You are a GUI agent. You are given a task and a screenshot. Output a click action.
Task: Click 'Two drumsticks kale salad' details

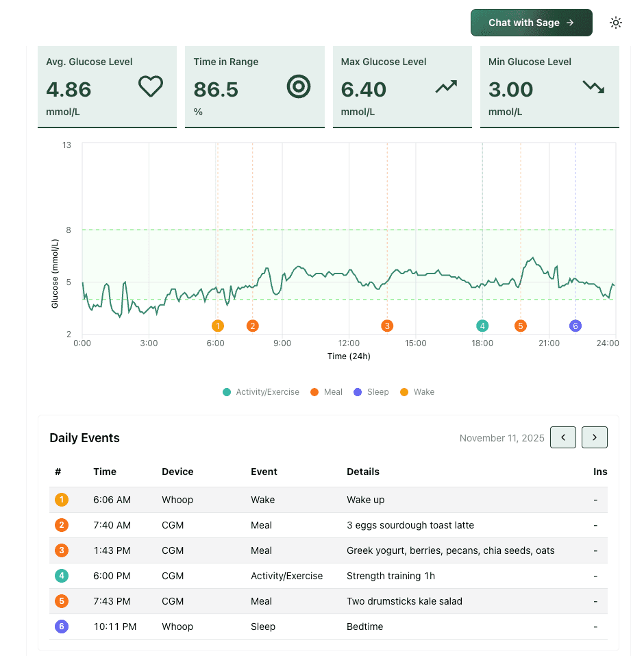pos(404,601)
